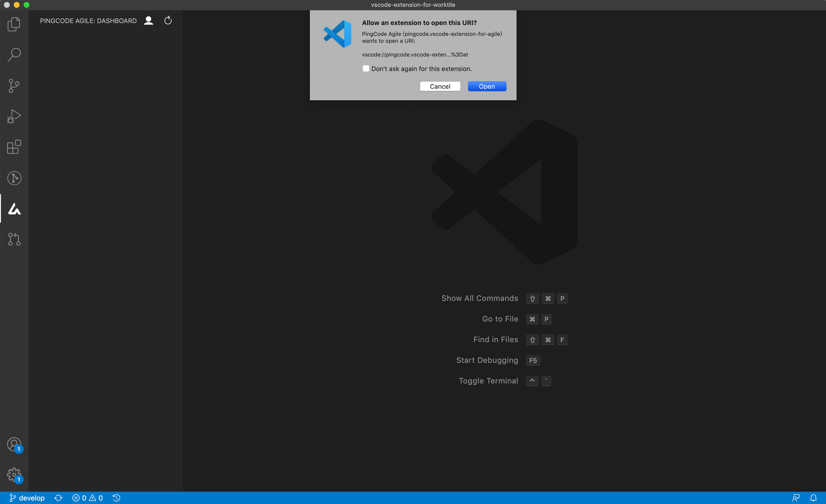
Task: Click the develop branch in status bar
Action: tap(27, 498)
